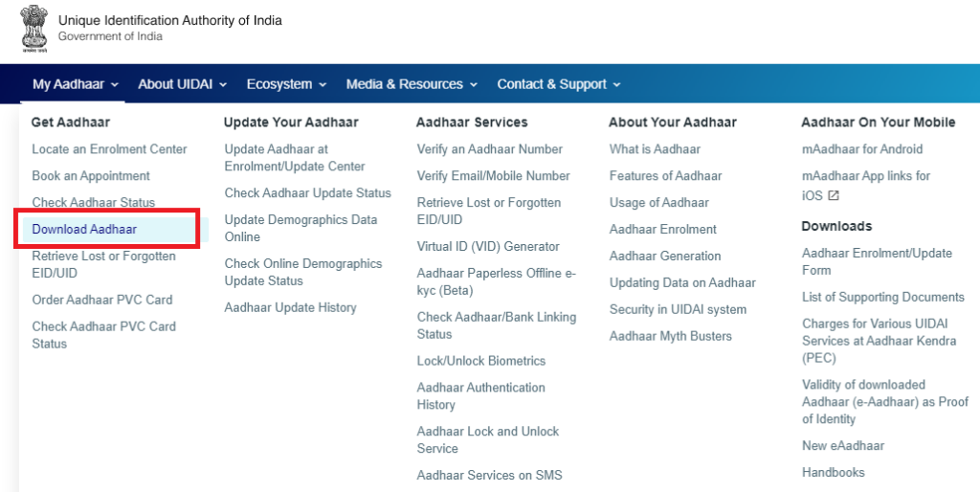Select Update Demographics Data Online
980x492 pixels.
[301, 228]
